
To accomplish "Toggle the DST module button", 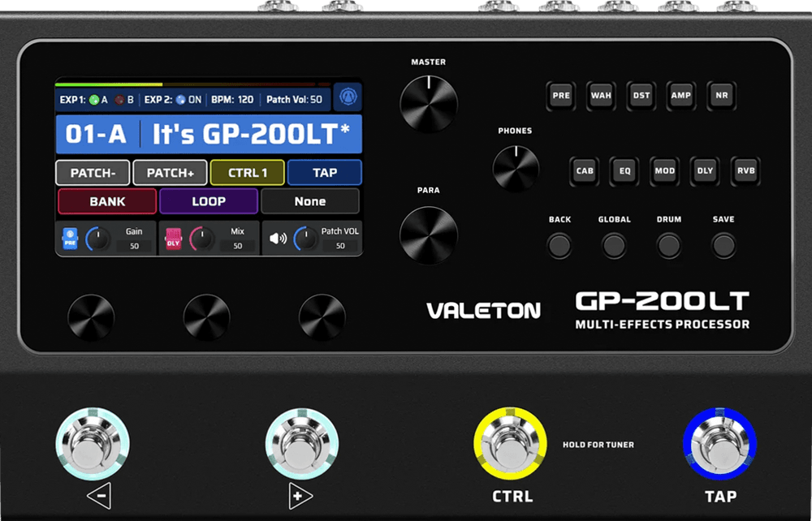I will click(641, 96).
